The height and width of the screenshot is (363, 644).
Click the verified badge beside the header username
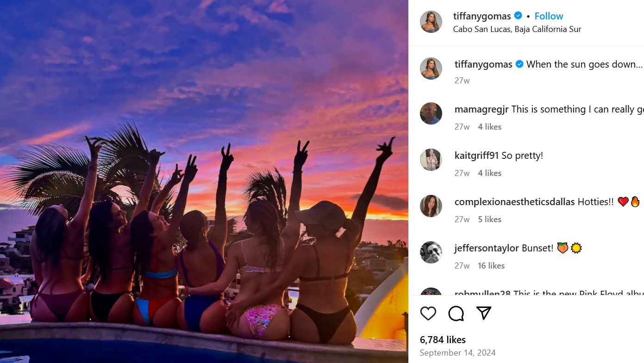click(x=518, y=16)
